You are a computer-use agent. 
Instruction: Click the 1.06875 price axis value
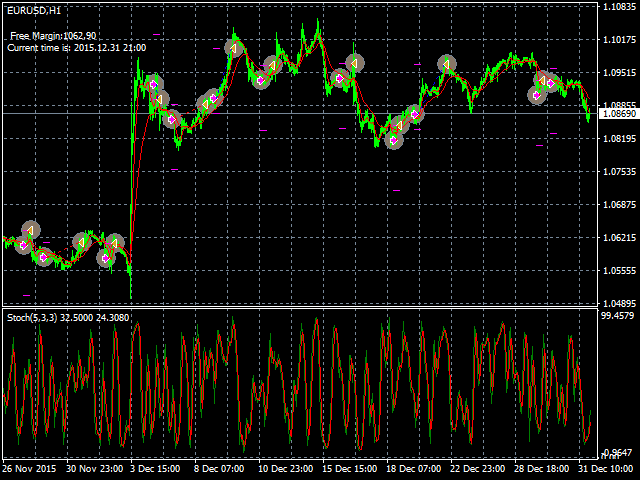(619, 204)
